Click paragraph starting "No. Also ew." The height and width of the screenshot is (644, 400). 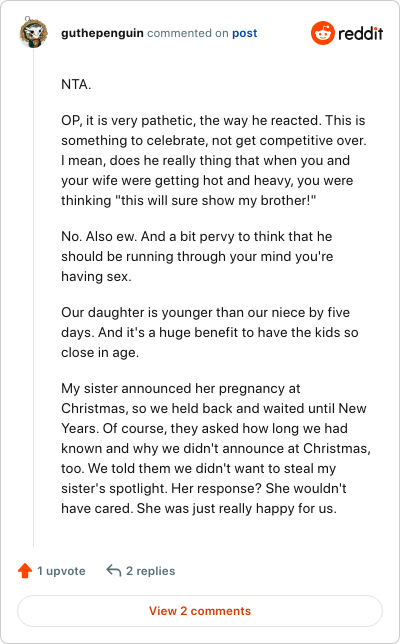click(197, 256)
